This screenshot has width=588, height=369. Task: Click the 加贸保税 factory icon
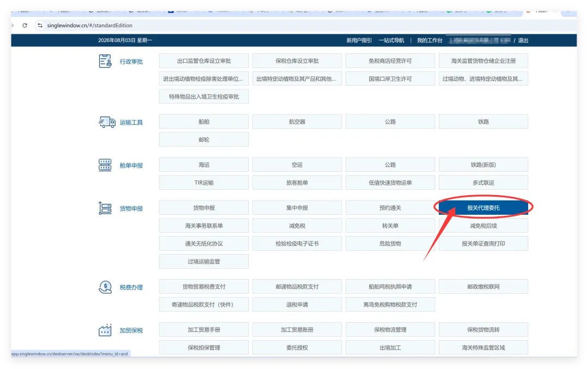pos(105,330)
